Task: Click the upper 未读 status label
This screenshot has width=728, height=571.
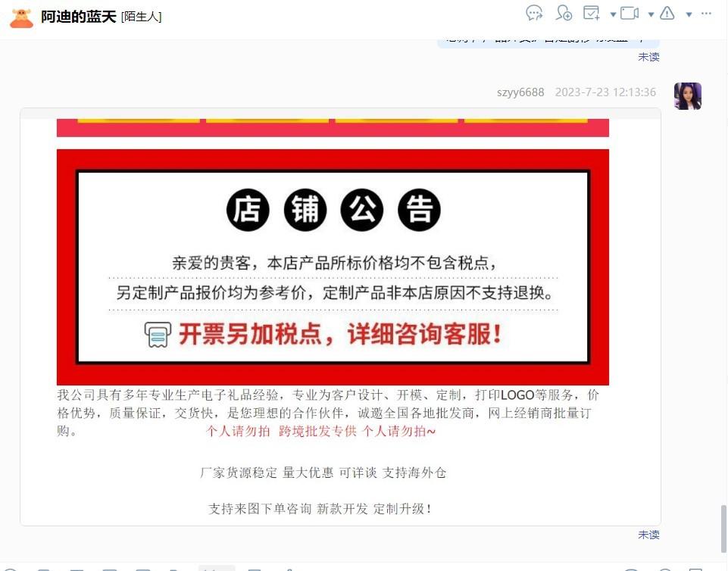Action: 648,57
